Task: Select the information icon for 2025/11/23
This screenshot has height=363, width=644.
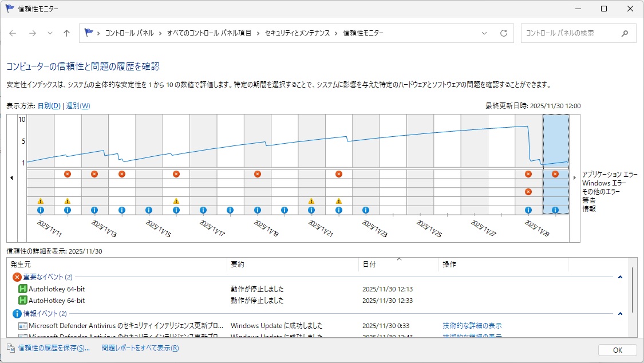Action: coord(366,210)
